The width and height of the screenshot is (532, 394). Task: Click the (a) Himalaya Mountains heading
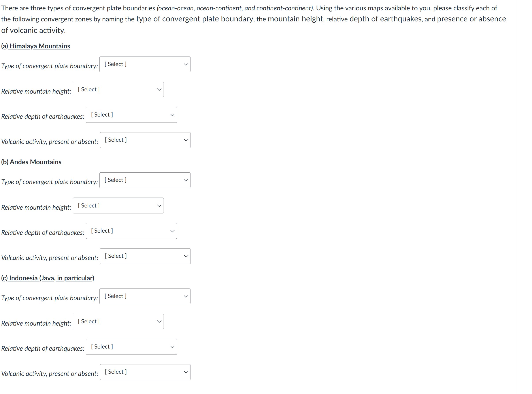(x=36, y=46)
